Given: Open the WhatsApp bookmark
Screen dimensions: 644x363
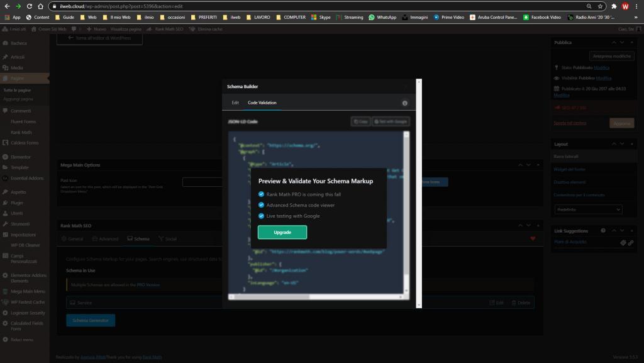Looking at the screenshot, I should point(382,17).
